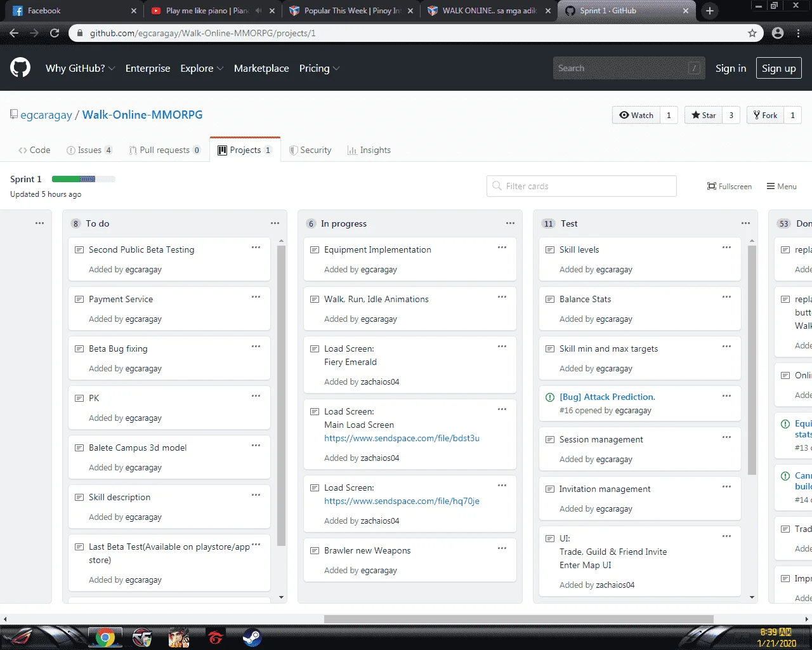Open the Test column options menu
This screenshot has height=650, width=812.
tap(745, 223)
